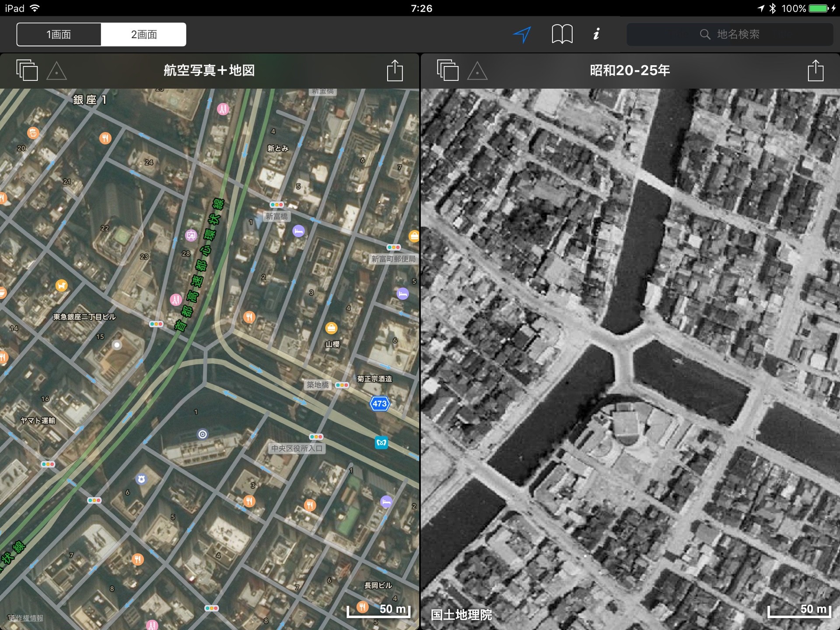Tap the route 473 road shield
The width and height of the screenshot is (840, 630).
point(379,403)
